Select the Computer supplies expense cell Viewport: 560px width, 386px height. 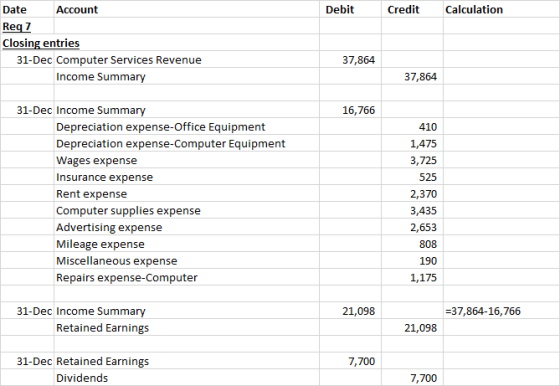[x=186, y=211]
